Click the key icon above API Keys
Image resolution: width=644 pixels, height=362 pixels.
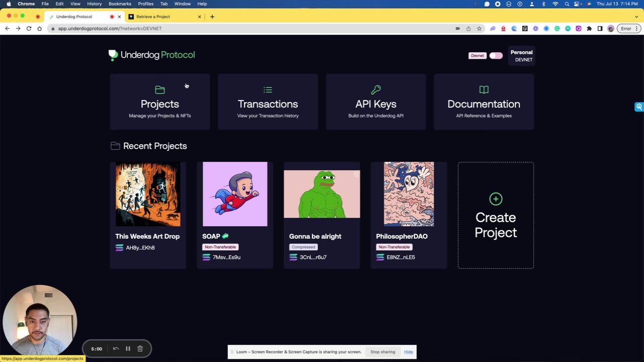376,90
